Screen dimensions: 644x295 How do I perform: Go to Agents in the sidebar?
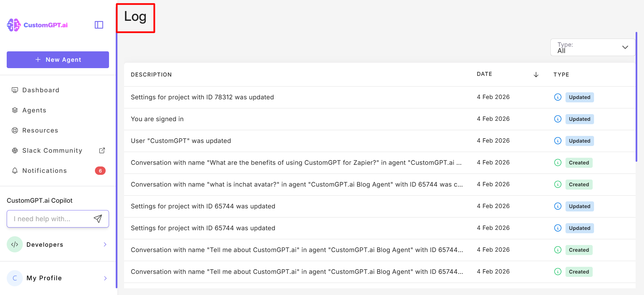(34, 110)
